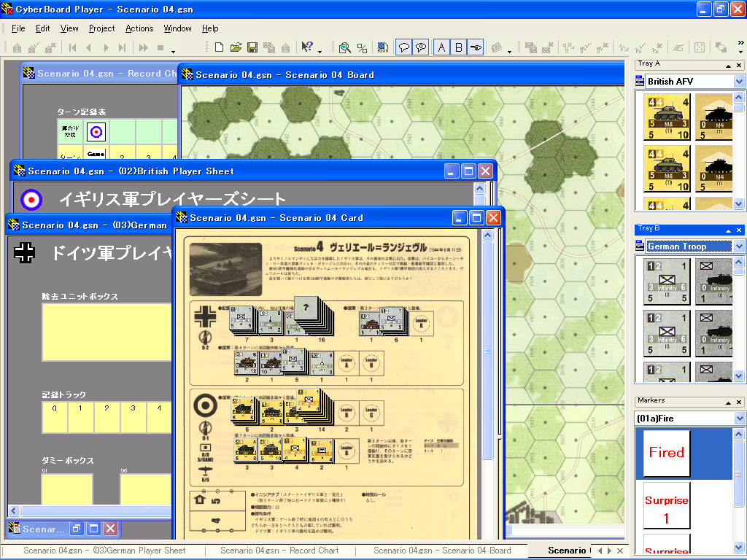Open a game file with folder icon

click(x=236, y=47)
